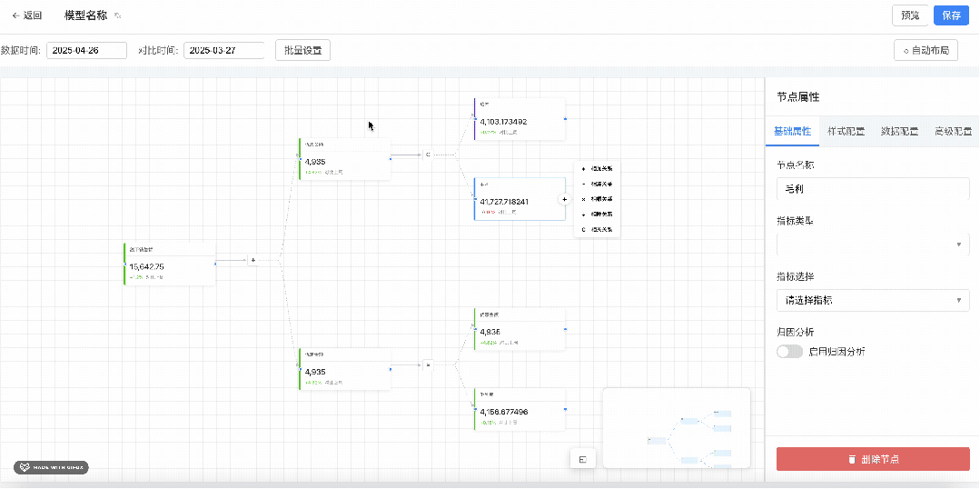Choose 相加关系 from the popup menu

point(597,169)
